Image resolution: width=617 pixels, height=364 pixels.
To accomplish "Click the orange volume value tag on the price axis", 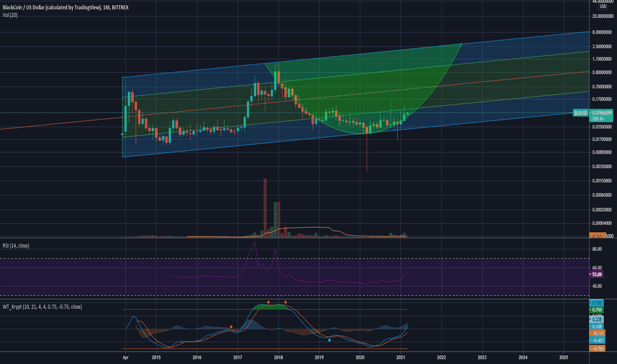I will coord(597,236).
